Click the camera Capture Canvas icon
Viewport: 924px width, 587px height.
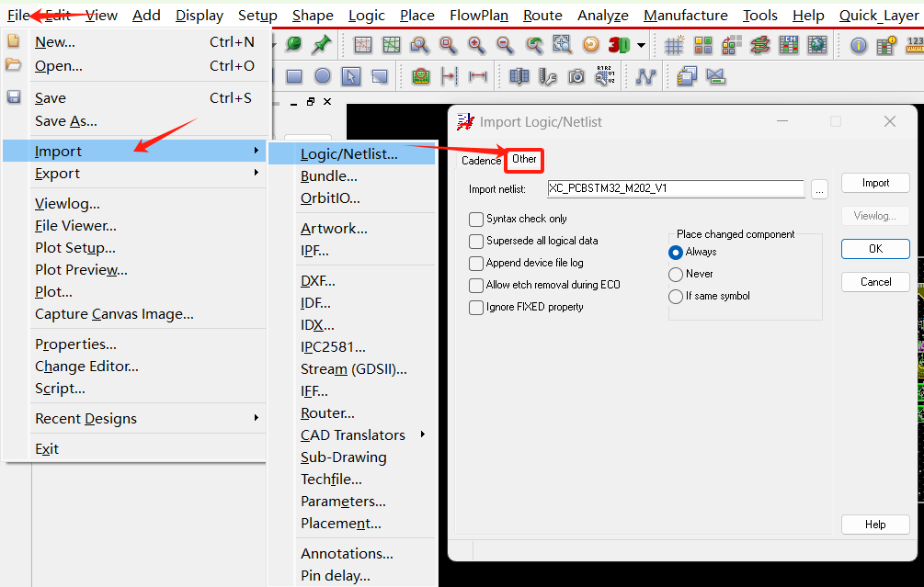coord(576,76)
